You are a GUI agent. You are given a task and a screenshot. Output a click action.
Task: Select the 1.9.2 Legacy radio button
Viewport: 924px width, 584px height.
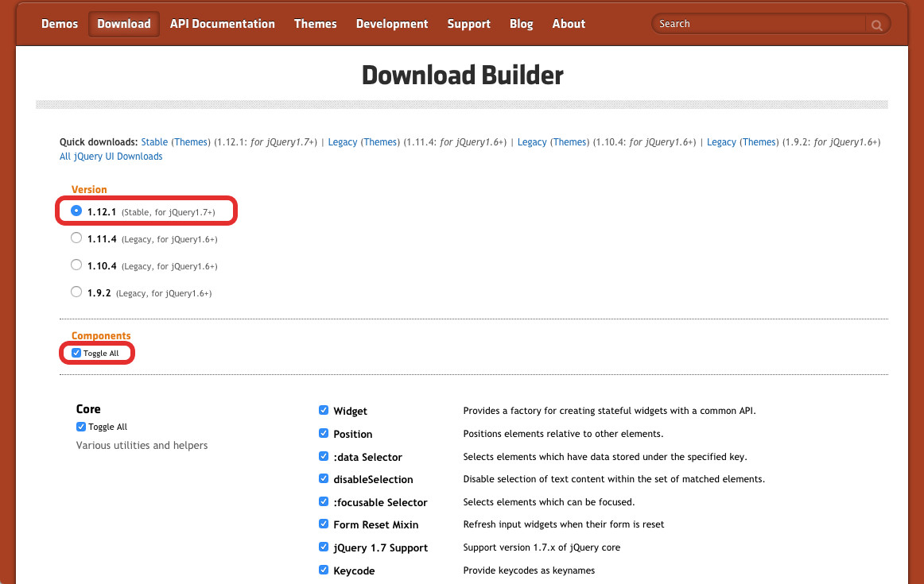(76, 291)
